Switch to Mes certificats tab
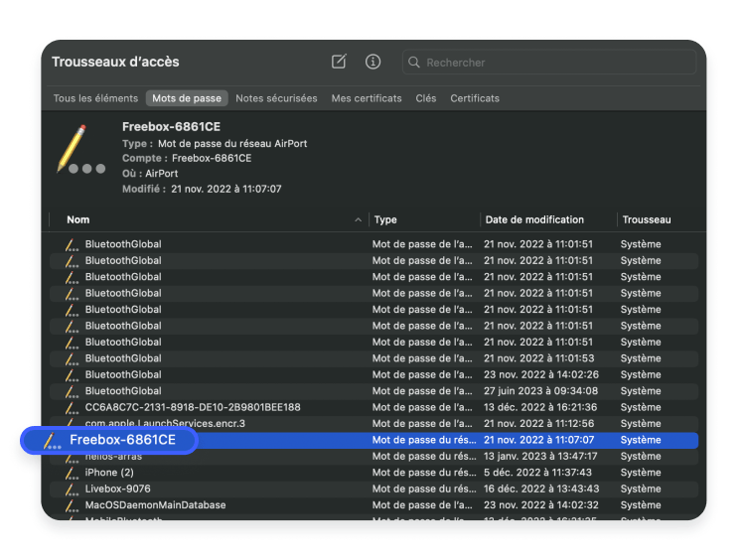 coord(367,98)
